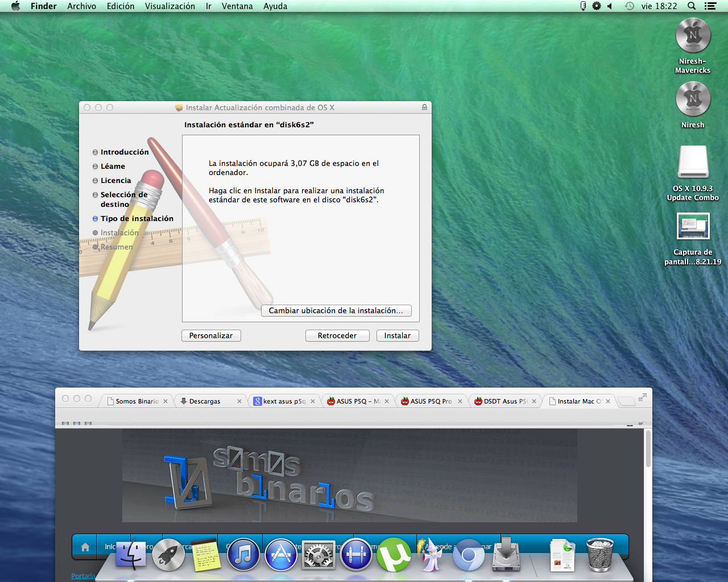Open the Visualización menu
The height and width of the screenshot is (582, 728).
click(170, 6)
